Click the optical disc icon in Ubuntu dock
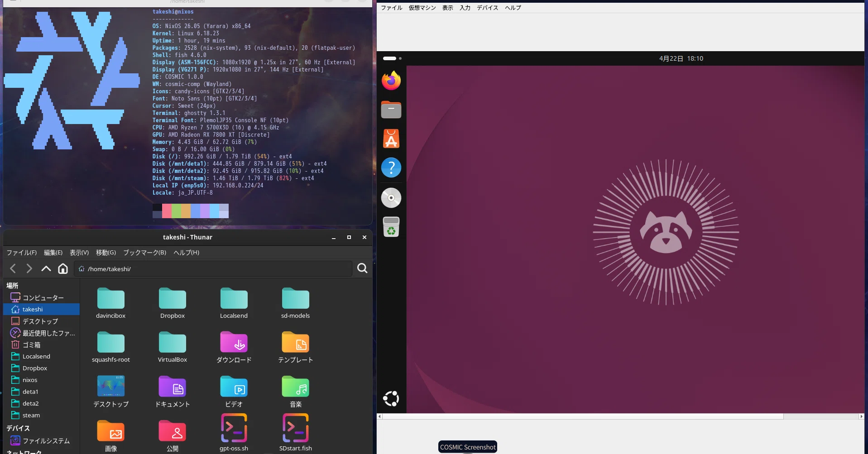The width and height of the screenshot is (868, 454). click(x=391, y=198)
